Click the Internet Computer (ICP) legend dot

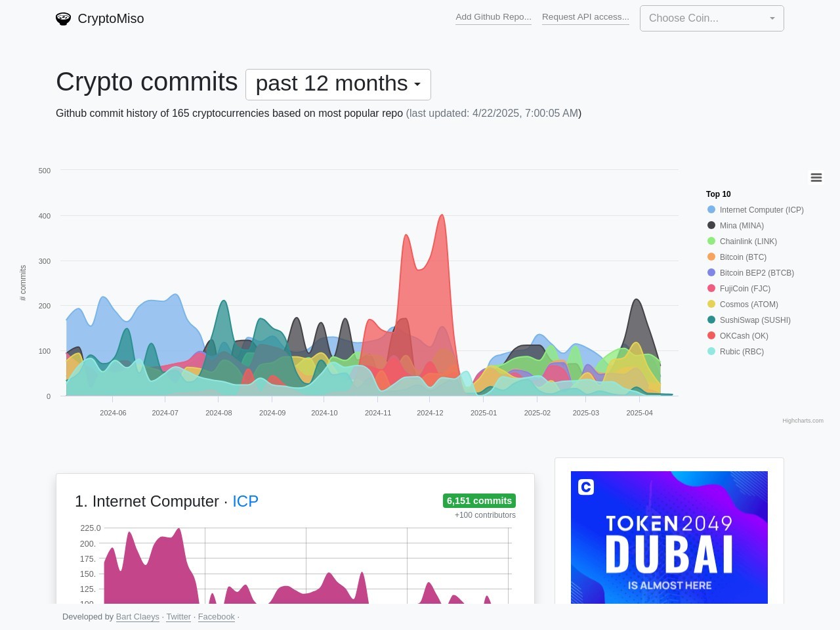[711, 209]
